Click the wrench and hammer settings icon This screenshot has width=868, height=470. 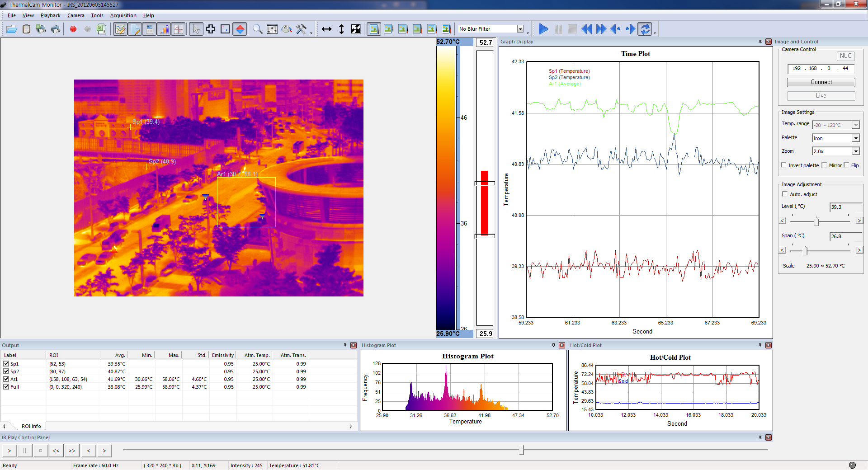301,29
